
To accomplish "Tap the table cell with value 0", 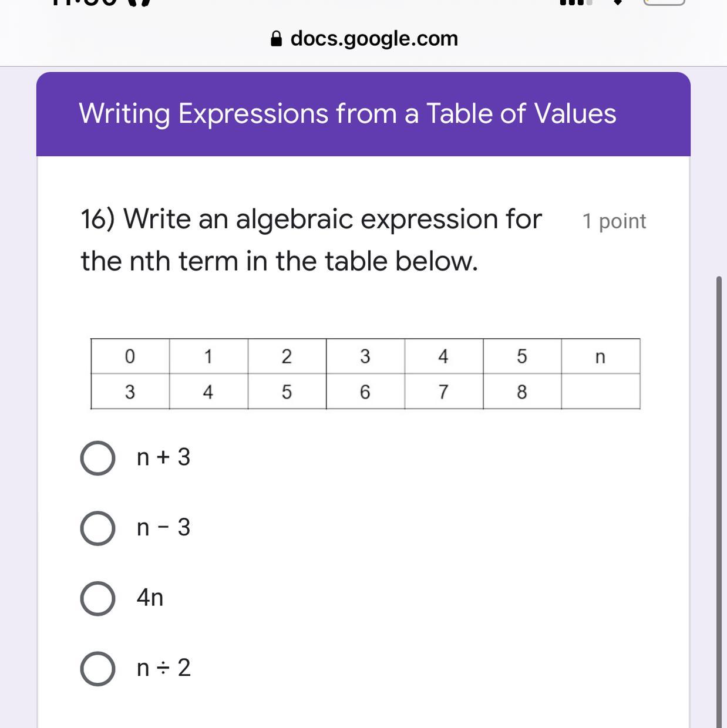I will tap(130, 356).
